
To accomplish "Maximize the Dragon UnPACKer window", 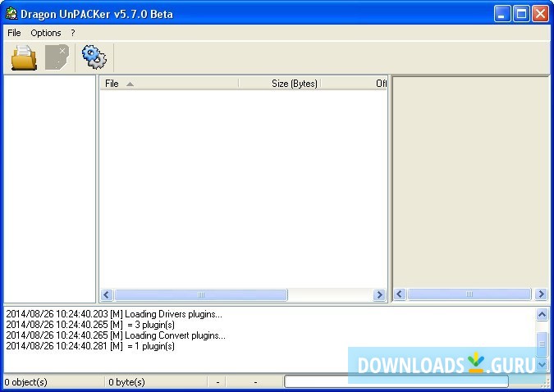I will pyautogui.click(x=521, y=14).
